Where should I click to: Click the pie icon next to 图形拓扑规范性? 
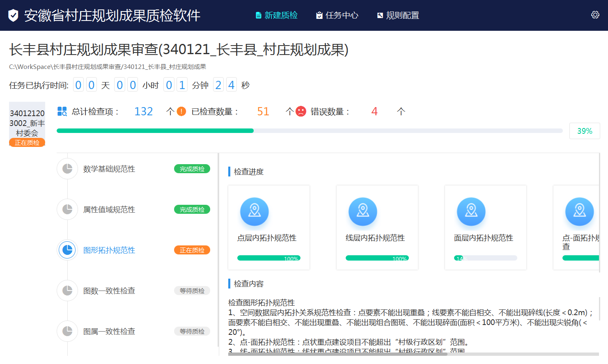(x=67, y=250)
